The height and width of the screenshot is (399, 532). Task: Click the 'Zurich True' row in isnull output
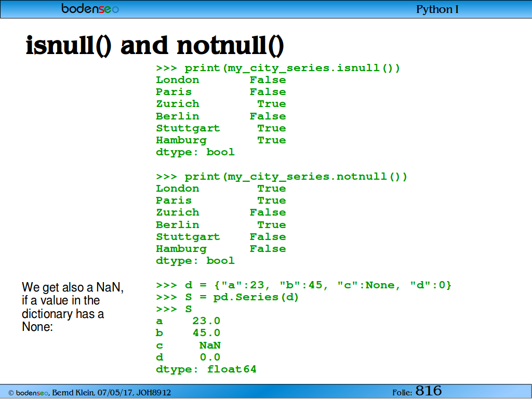click(221, 104)
